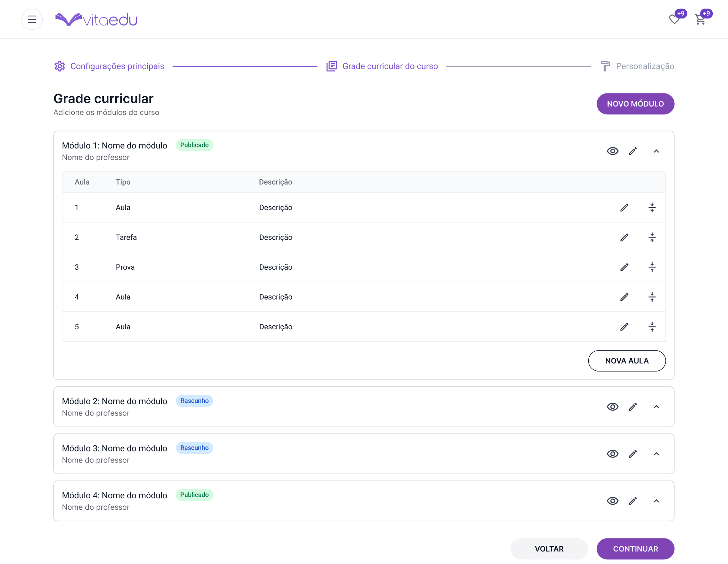Viewport: 728px width, 564px height.
Task: Click the NOVO MÓDULO button
Action: click(x=635, y=104)
